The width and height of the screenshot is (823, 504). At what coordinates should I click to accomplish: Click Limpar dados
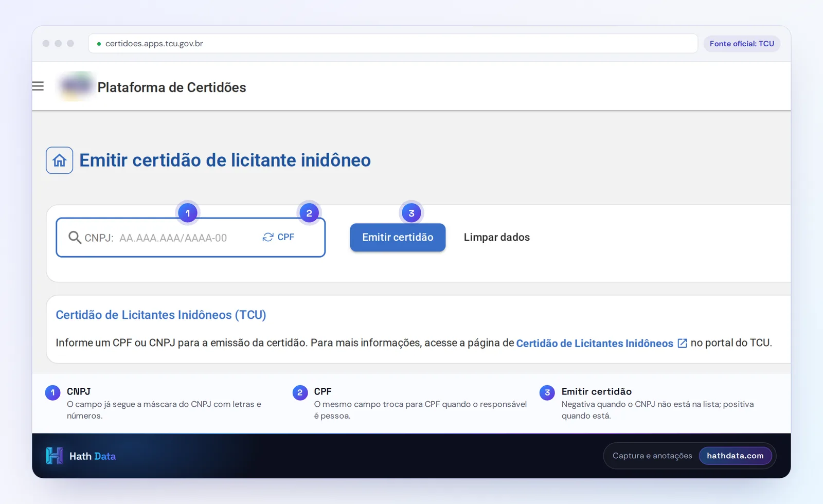[x=497, y=237]
